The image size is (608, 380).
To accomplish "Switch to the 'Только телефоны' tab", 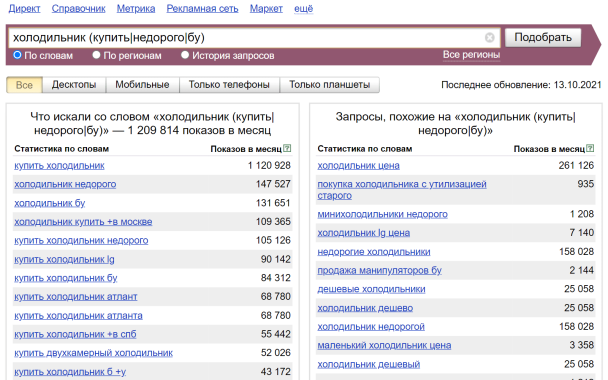I will [229, 85].
